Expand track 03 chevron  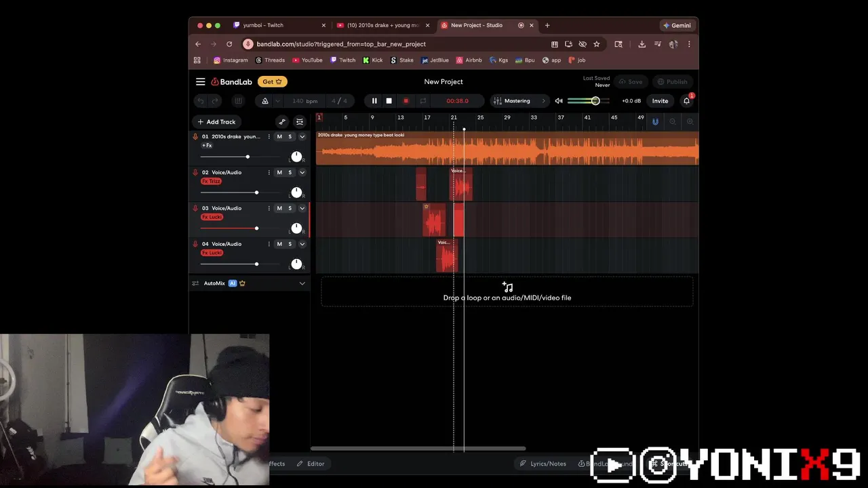click(302, 209)
